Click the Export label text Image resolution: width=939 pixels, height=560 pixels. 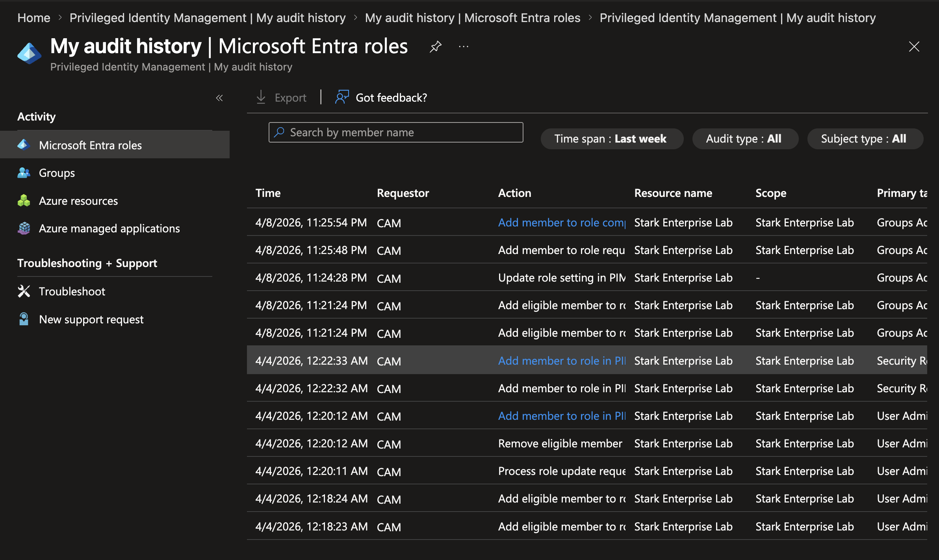290,98
